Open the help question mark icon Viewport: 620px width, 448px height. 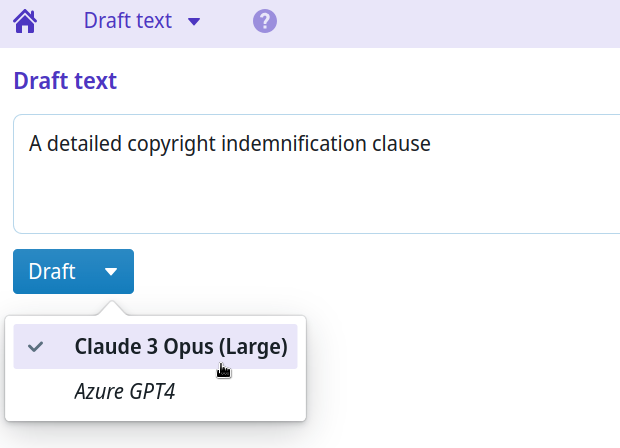pyautogui.click(x=265, y=21)
